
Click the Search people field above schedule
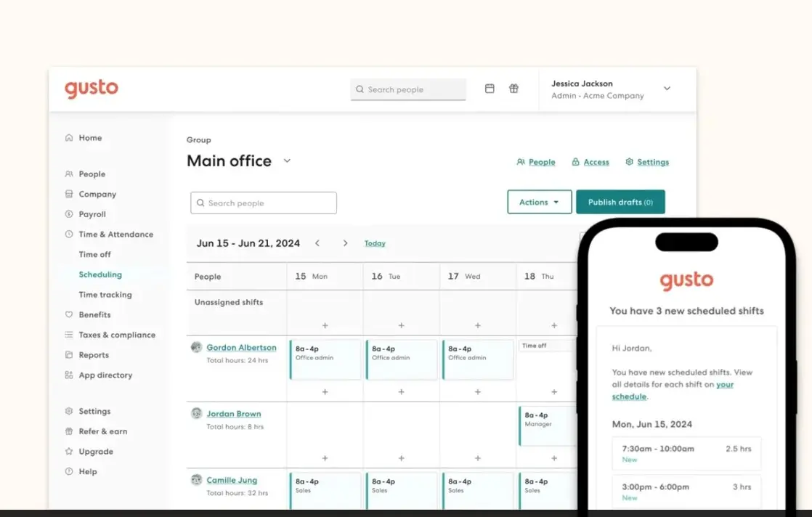(264, 203)
